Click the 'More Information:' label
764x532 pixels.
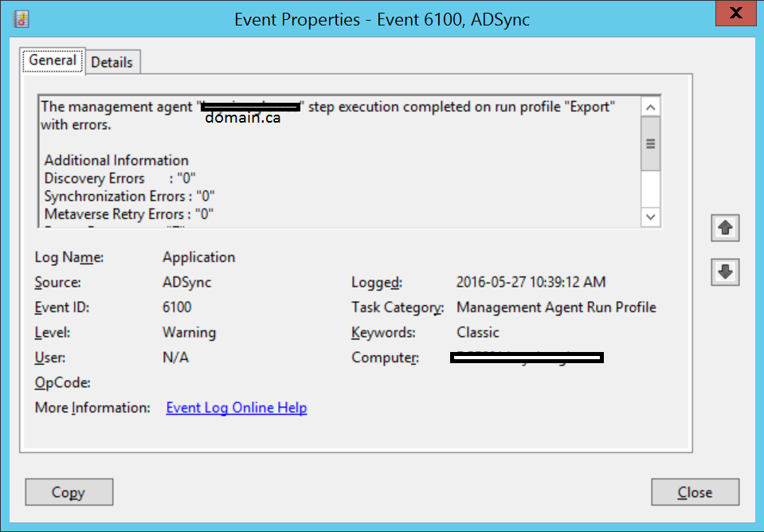tap(92, 408)
